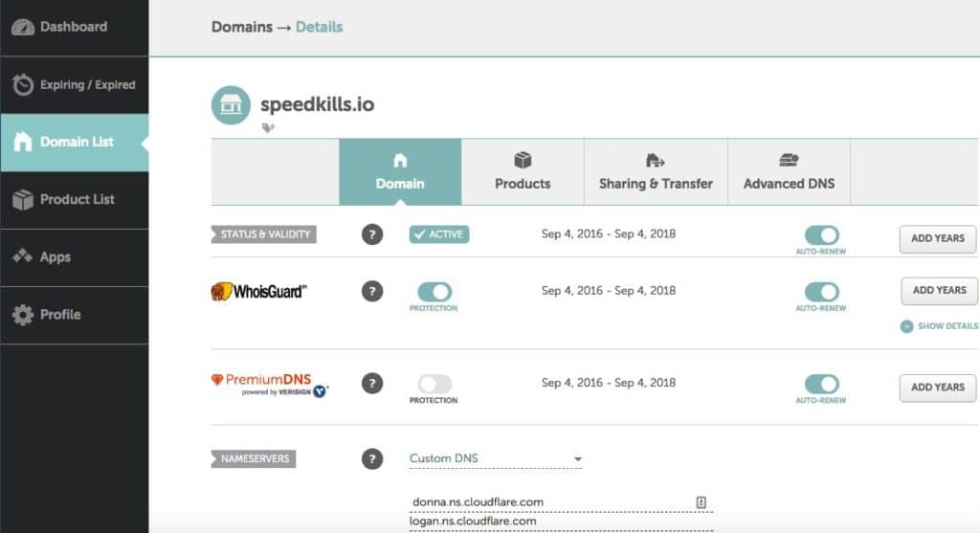The width and height of the screenshot is (980, 533).
Task: Open the Custom DNS nameserver dropdown
Action: [495, 459]
